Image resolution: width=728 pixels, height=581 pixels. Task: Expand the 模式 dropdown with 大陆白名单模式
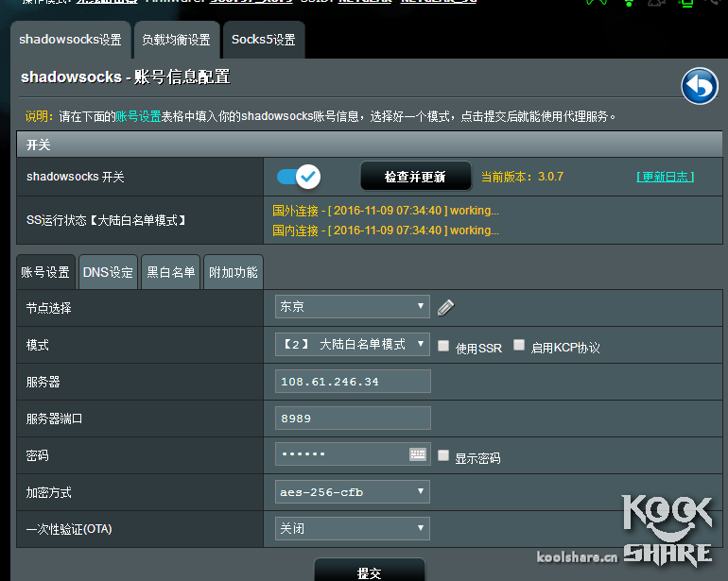click(353, 345)
